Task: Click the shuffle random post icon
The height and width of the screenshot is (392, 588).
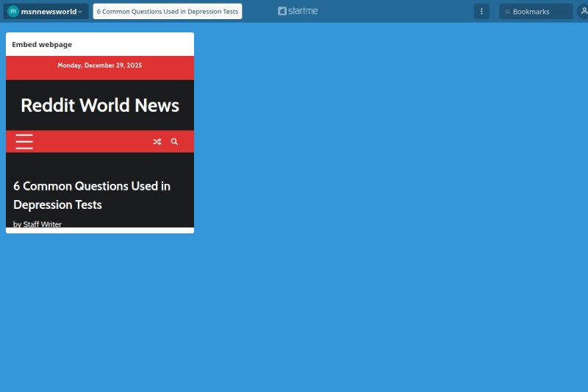Action: click(157, 141)
